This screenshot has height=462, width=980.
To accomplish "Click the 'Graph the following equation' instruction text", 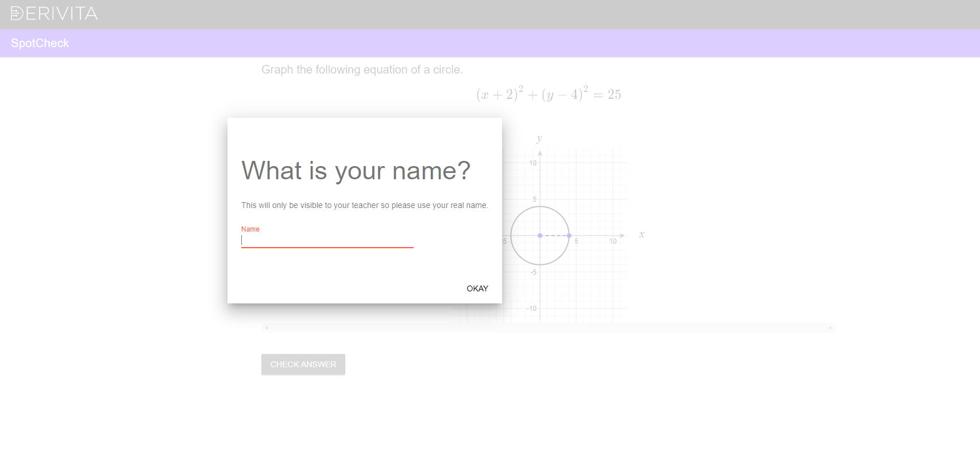I will point(362,70).
